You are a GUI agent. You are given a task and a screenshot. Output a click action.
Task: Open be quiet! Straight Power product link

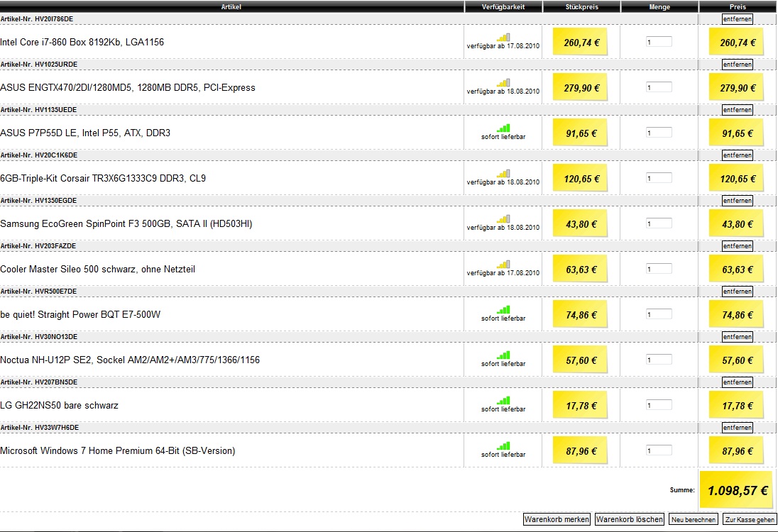[x=80, y=314]
